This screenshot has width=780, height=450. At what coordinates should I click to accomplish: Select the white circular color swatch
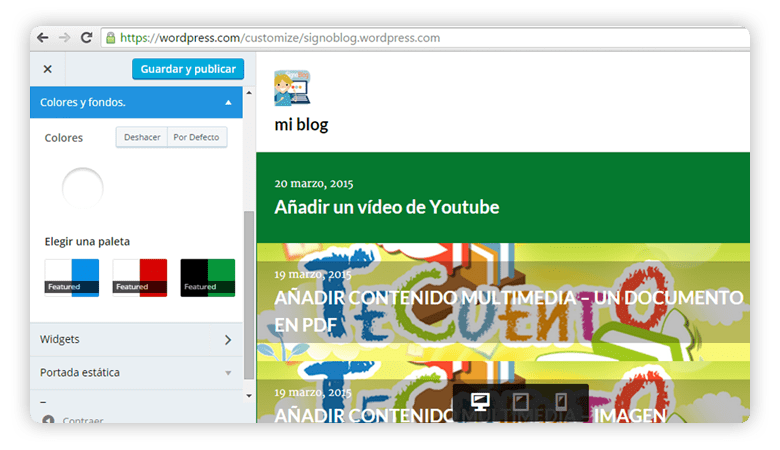[x=83, y=188]
